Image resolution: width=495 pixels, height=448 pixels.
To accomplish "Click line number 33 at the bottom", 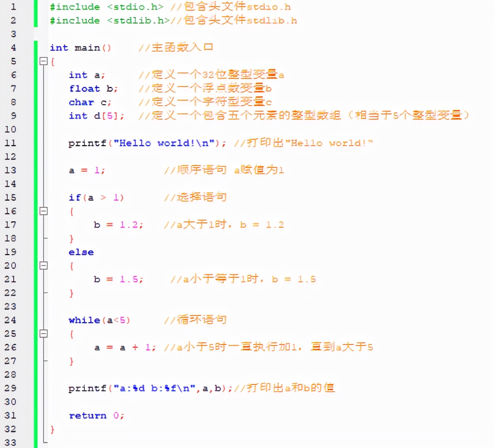I will [11, 443].
